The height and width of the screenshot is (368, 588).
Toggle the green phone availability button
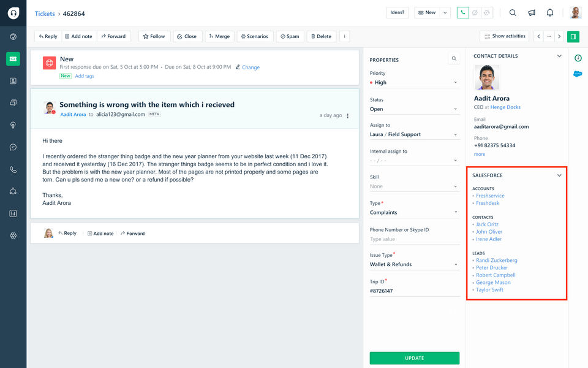tap(462, 13)
